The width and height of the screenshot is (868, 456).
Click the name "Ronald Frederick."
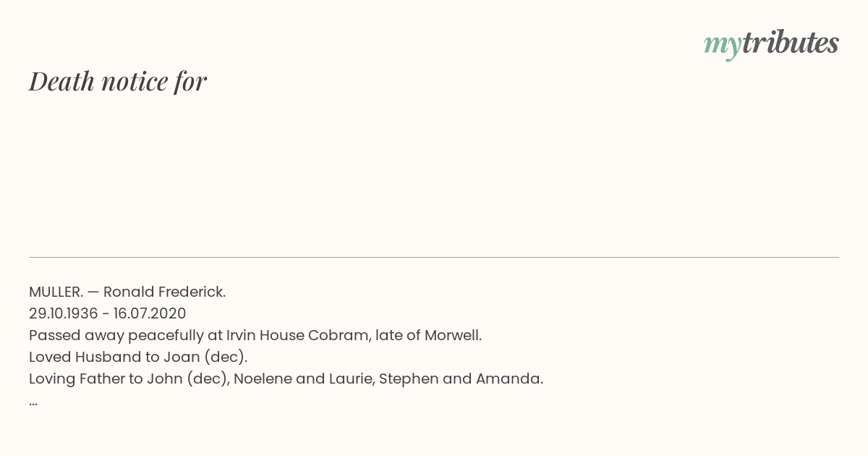coord(165,292)
